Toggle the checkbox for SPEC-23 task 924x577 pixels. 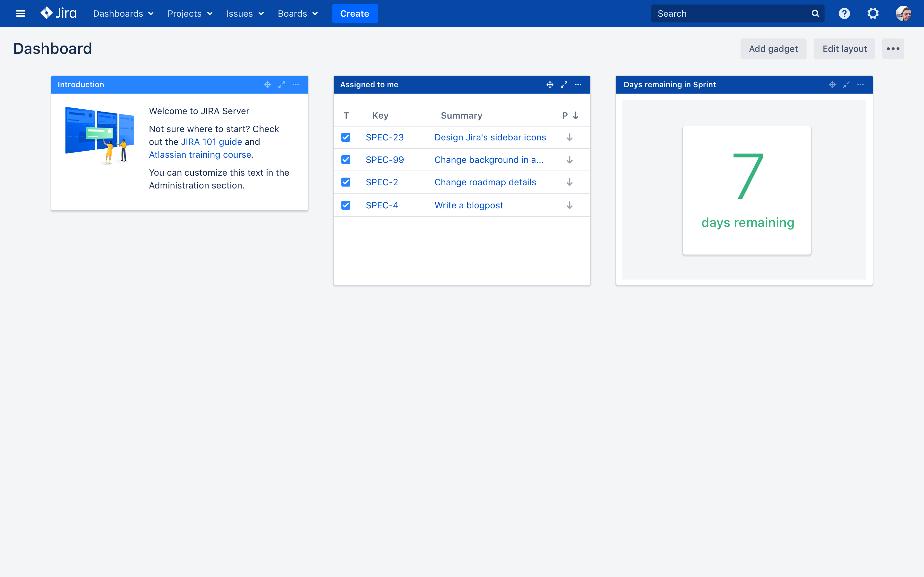(346, 138)
